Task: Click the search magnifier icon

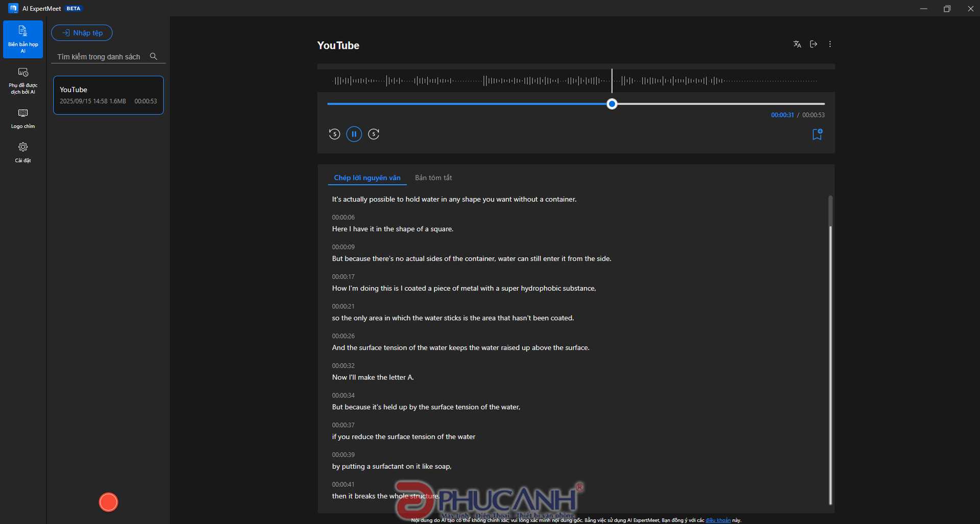Action: pyautogui.click(x=153, y=56)
